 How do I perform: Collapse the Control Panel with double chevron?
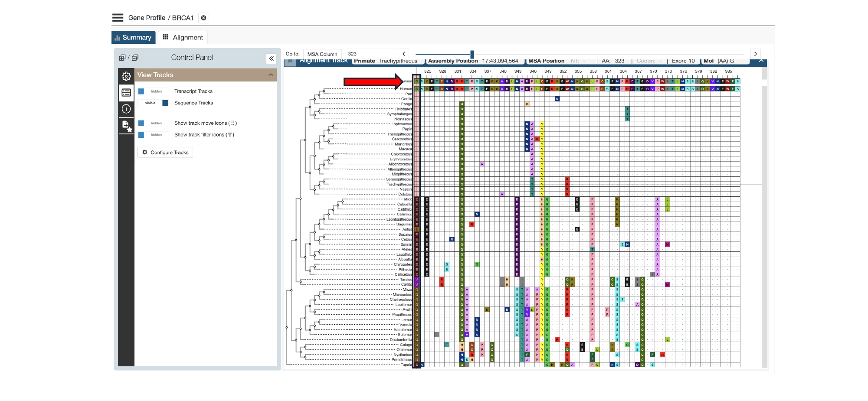point(271,59)
